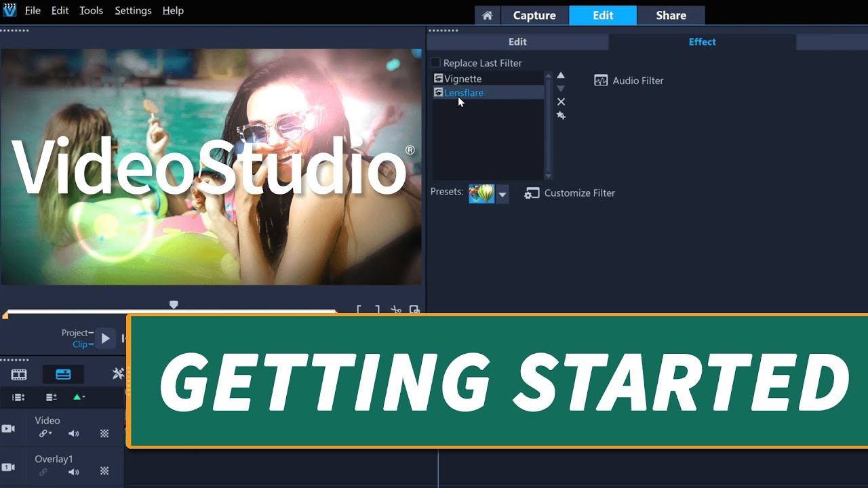Enable Replace Last Filter checkbox
Screen dimensions: 868x488
pos(435,63)
